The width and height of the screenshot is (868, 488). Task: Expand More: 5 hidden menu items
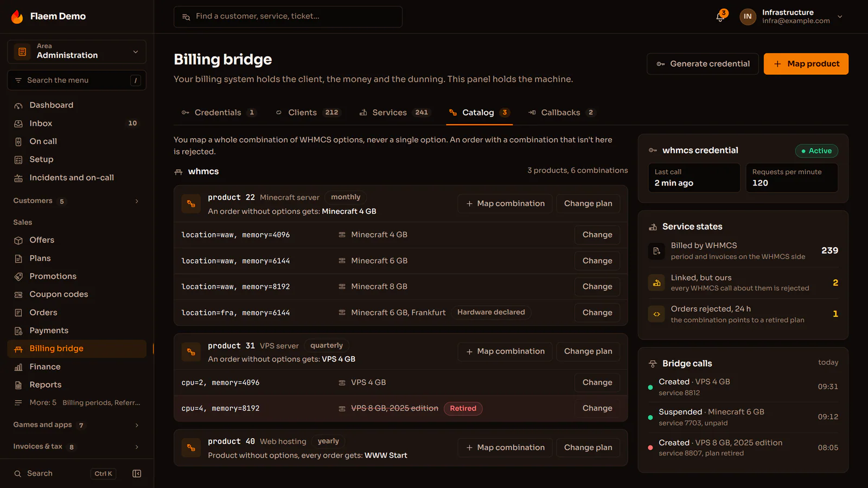tap(76, 403)
